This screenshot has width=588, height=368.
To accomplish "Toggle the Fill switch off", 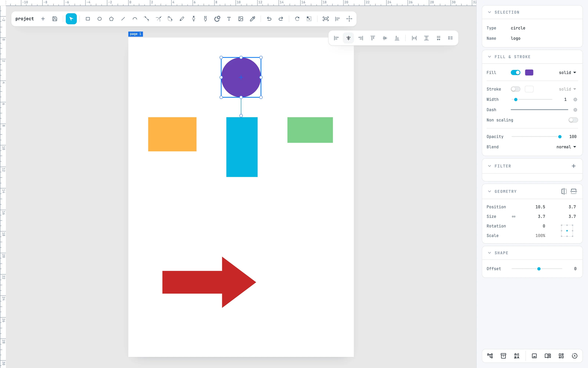I will point(515,72).
